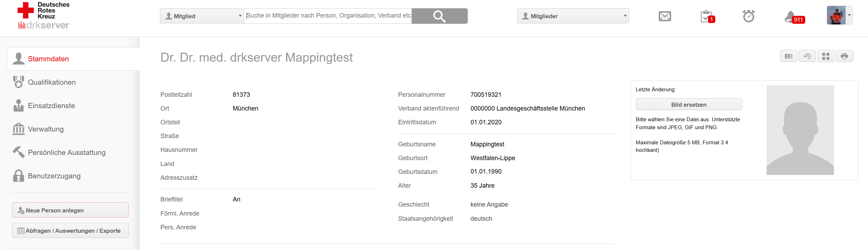Focus the member search input field
The width and height of the screenshot is (868, 250).
click(x=327, y=16)
